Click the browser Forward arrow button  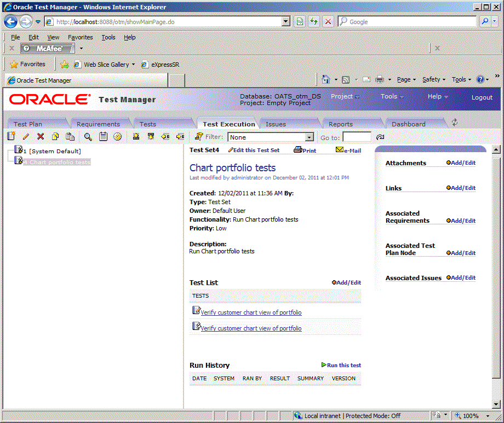click(26, 22)
